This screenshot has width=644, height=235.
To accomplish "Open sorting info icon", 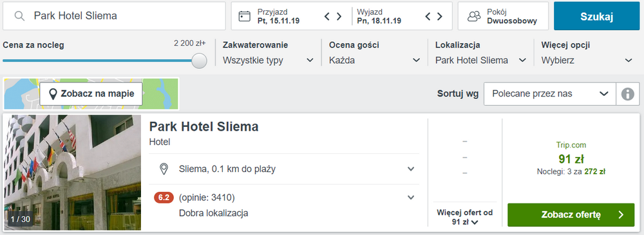I will [x=627, y=93].
